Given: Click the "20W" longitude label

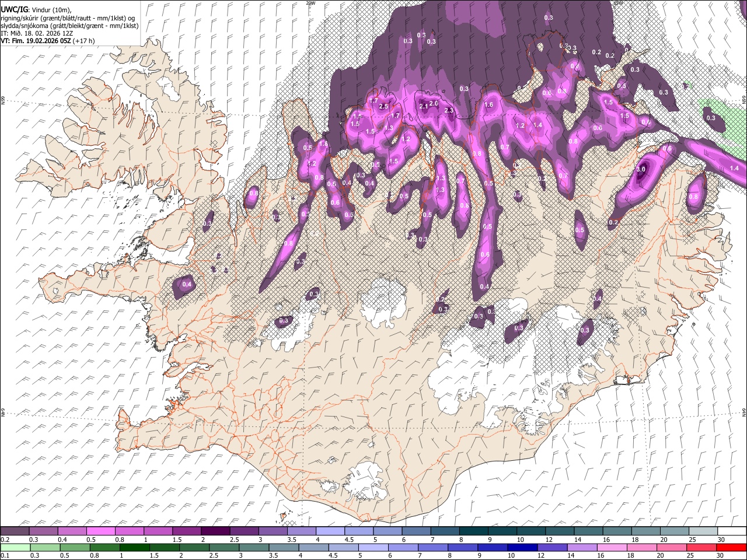Looking at the screenshot, I should pyautogui.click(x=310, y=3).
